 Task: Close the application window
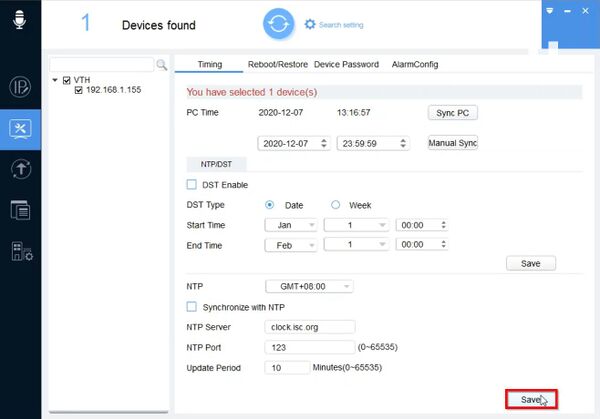point(585,11)
